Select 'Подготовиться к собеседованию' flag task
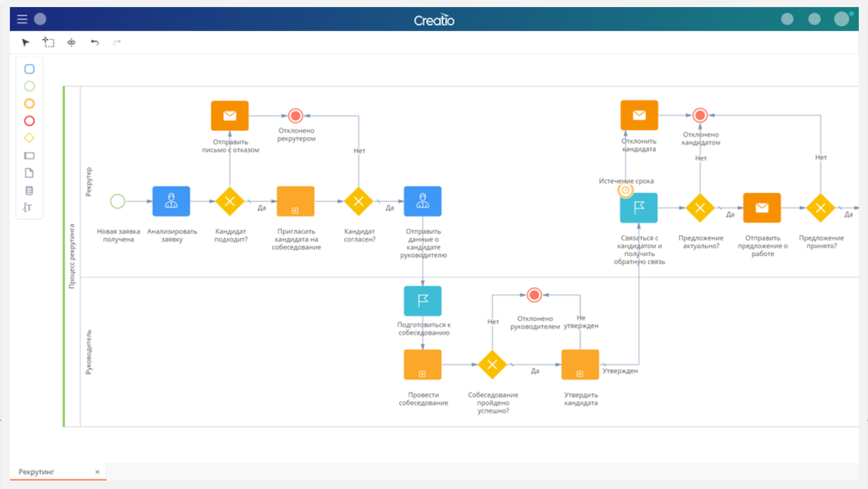Image resolution: width=868 pixels, height=489 pixels. click(x=422, y=301)
